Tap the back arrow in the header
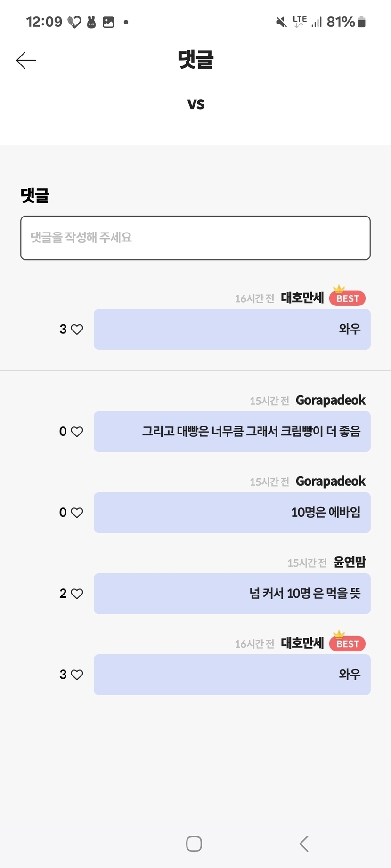 click(26, 60)
